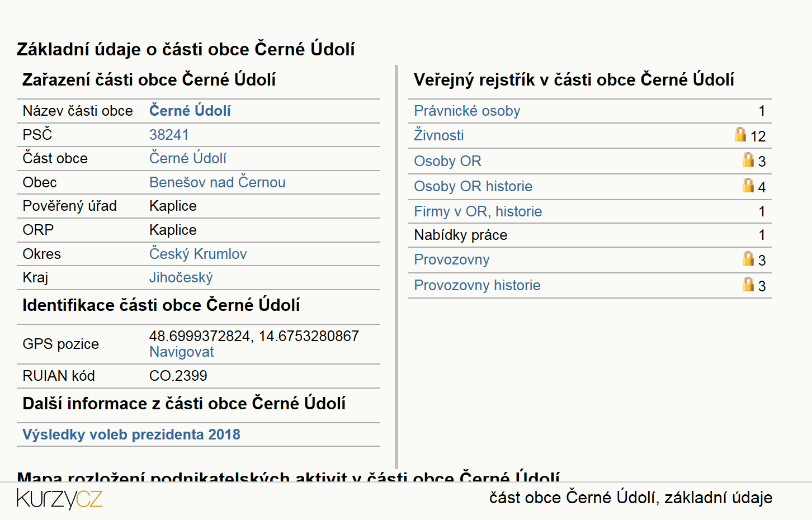Click the lock icon in Osoby OR row
The width and height of the screenshot is (812, 520).
point(748,159)
